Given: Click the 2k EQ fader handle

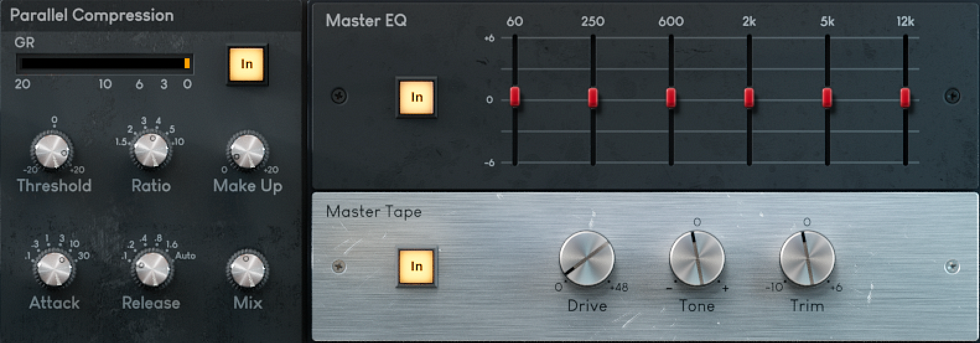Looking at the screenshot, I should [749, 97].
